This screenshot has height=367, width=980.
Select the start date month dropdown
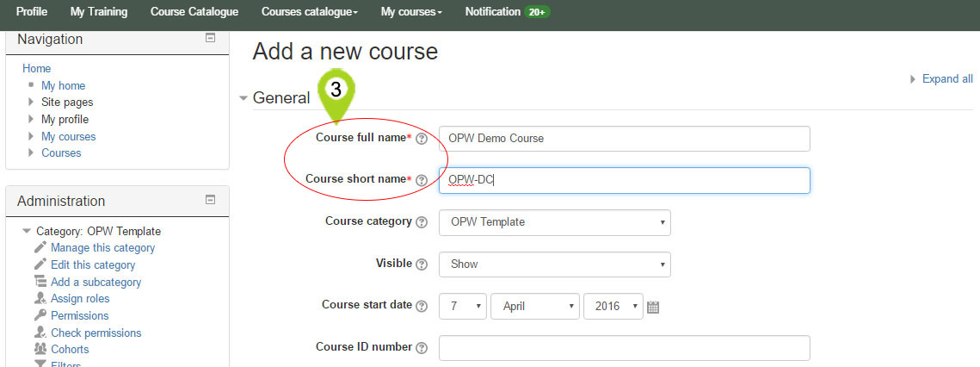click(534, 306)
